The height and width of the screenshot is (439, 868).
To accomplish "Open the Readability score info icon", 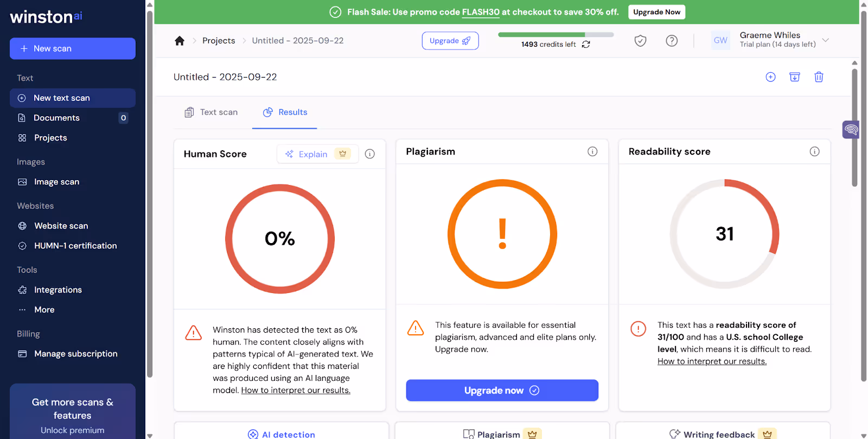I will click(x=815, y=151).
